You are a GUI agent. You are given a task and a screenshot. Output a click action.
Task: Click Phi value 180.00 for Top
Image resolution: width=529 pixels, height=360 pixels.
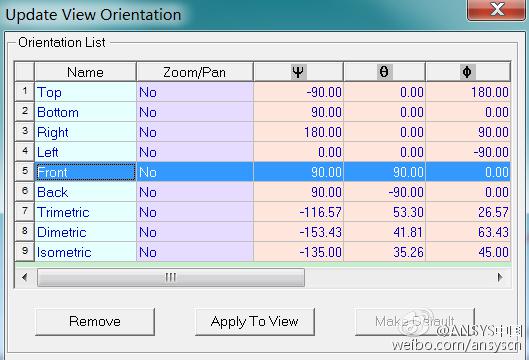(x=468, y=92)
